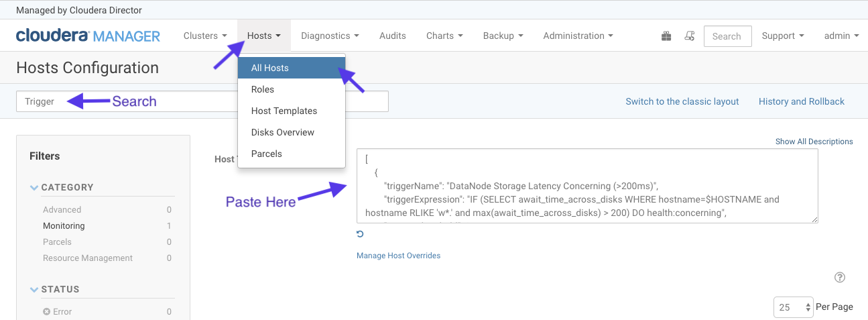Click Switch to the classic layout
The width and height of the screenshot is (868, 320).
coord(682,101)
